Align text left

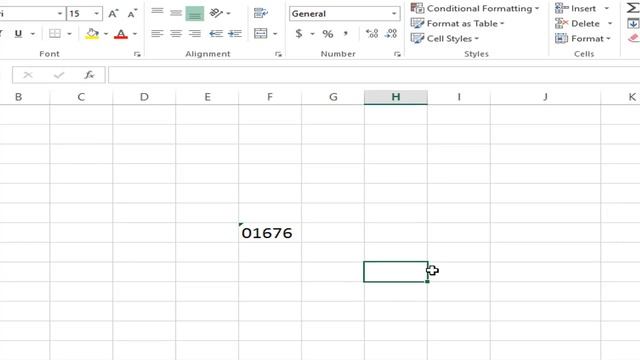pyautogui.click(x=157, y=33)
